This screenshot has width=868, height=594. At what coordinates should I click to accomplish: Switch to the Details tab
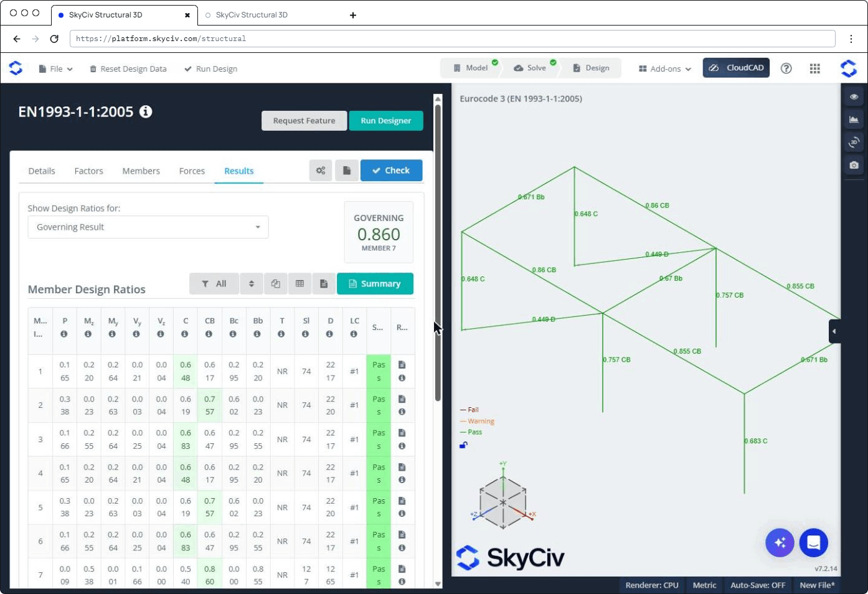(42, 171)
